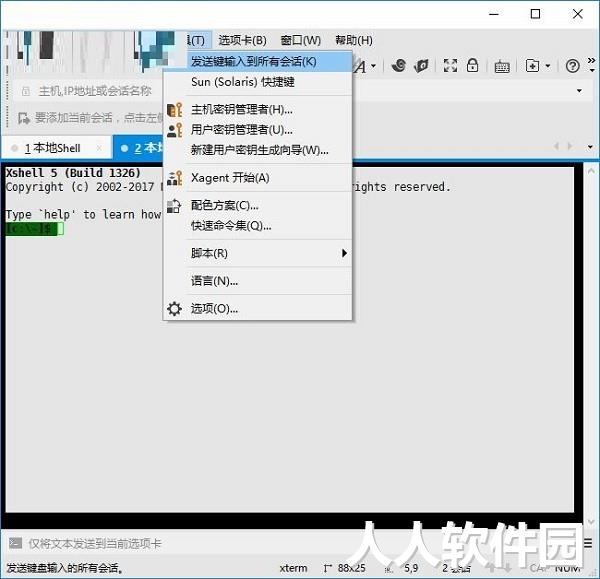Screen dimensions: 600x579
Task: Click Xagent icon in the menu
Action: 174,178
